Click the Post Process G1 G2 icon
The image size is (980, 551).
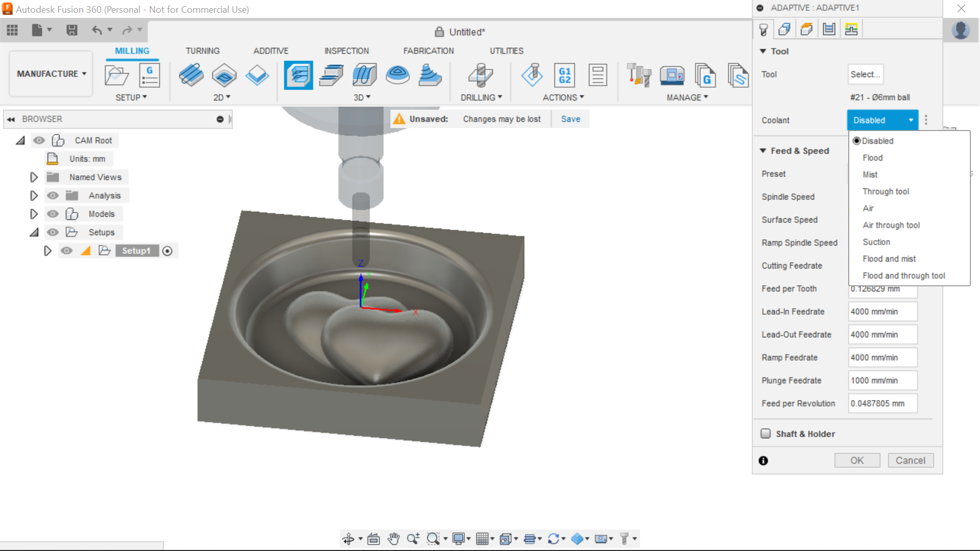pyautogui.click(x=565, y=75)
